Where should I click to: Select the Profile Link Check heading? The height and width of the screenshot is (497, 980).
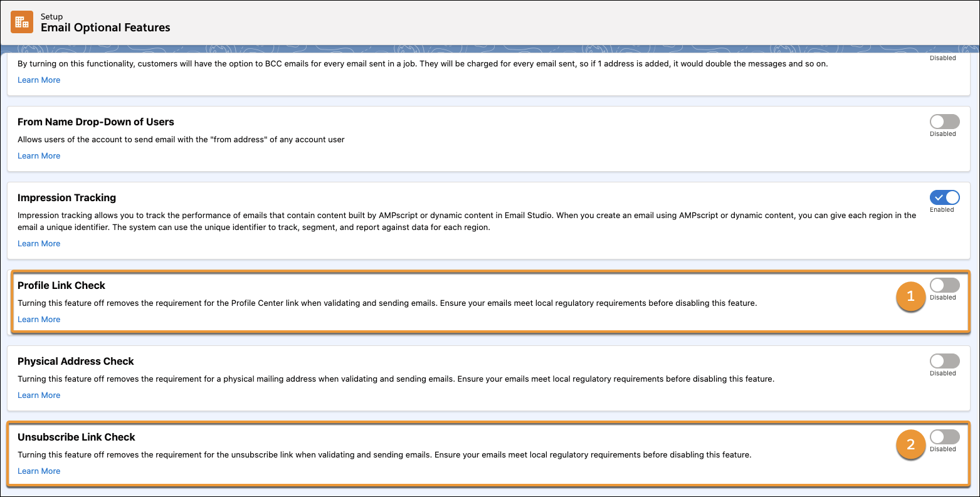click(61, 285)
